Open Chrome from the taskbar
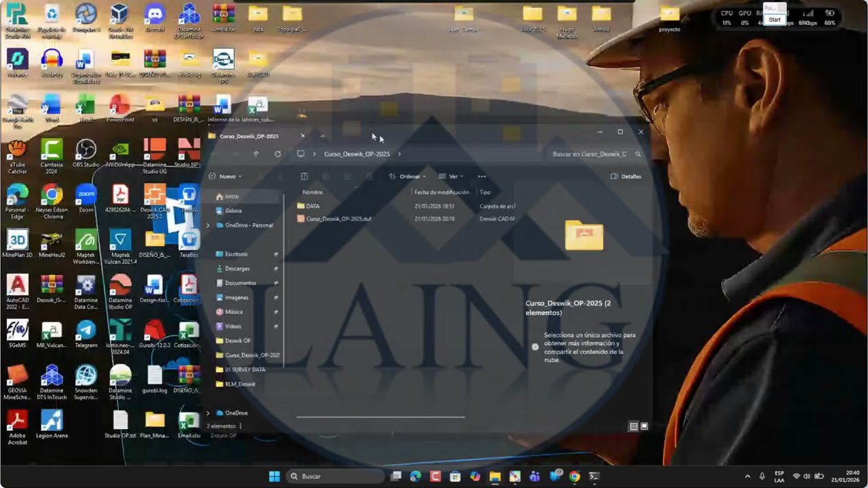Screen dimensions: 868x488 [x=574, y=476]
